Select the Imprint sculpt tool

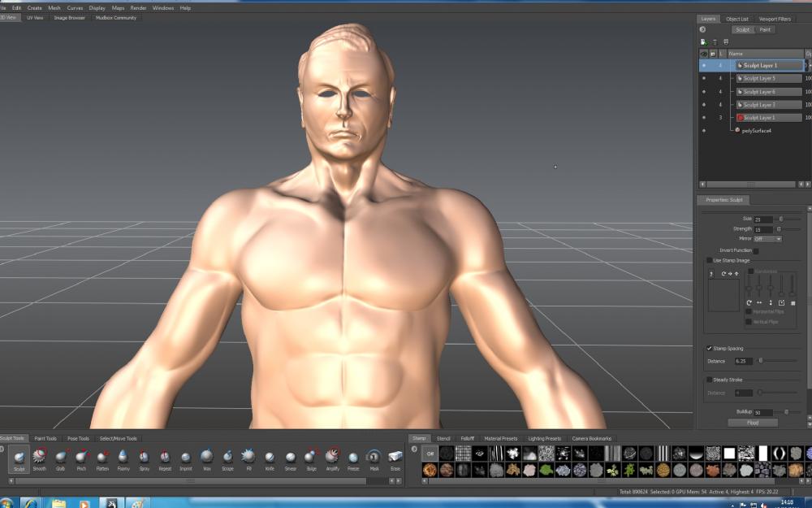tap(186, 459)
